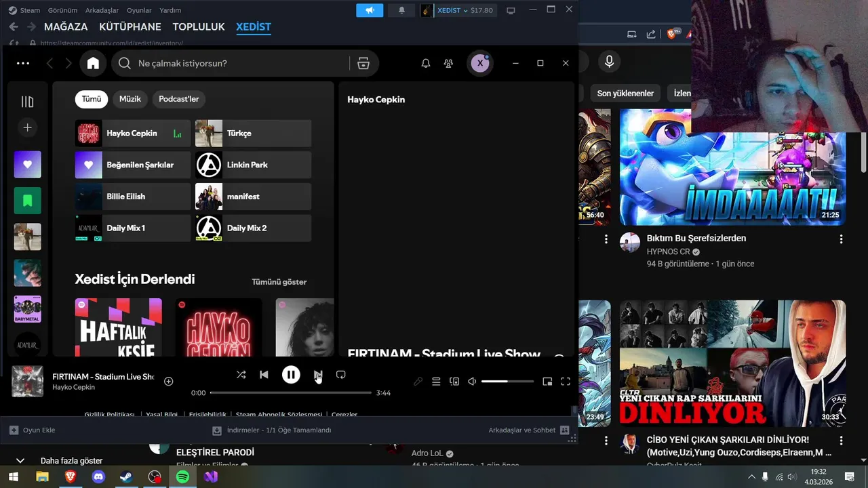868x488 pixels.
Task: Open lyrics microphone icon
Action: (x=418, y=382)
